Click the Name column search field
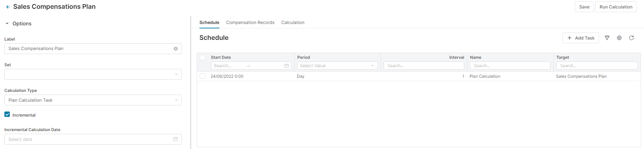Screen dimensions: 644x149 (x=510, y=66)
